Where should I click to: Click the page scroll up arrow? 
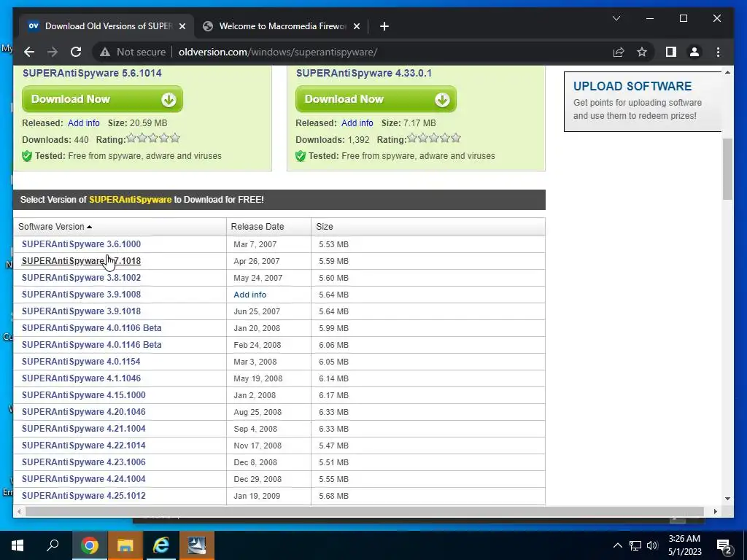coord(727,72)
